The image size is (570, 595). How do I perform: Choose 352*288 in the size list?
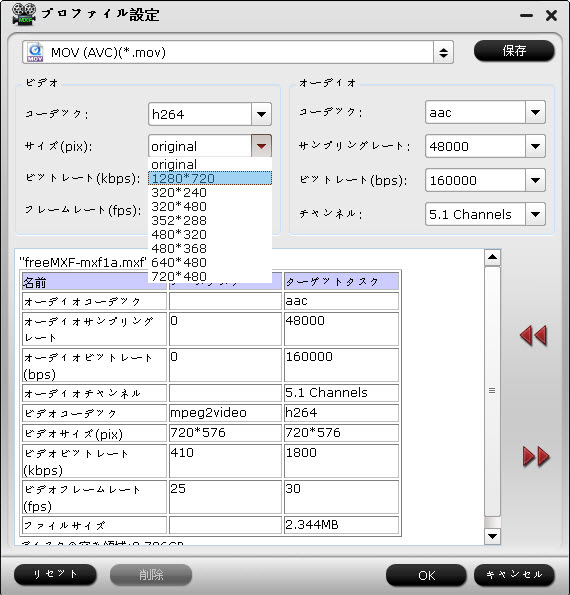[210, 220]
